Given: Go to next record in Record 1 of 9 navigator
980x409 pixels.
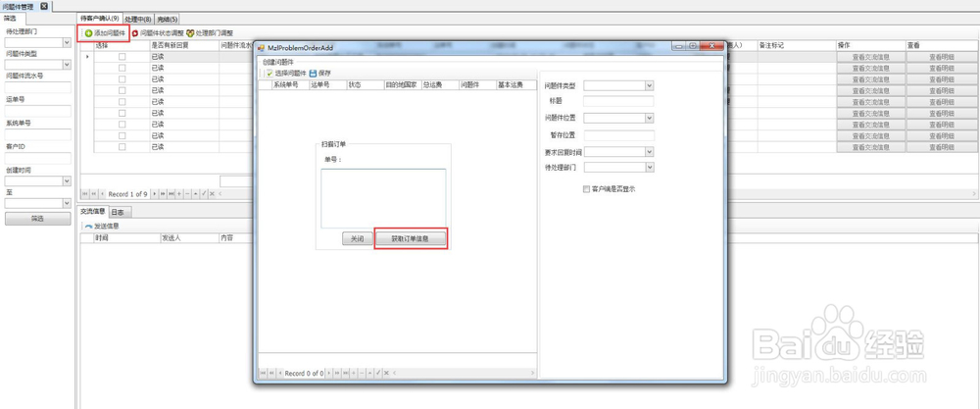Looking at the screenshot, I should coord(155,194).
